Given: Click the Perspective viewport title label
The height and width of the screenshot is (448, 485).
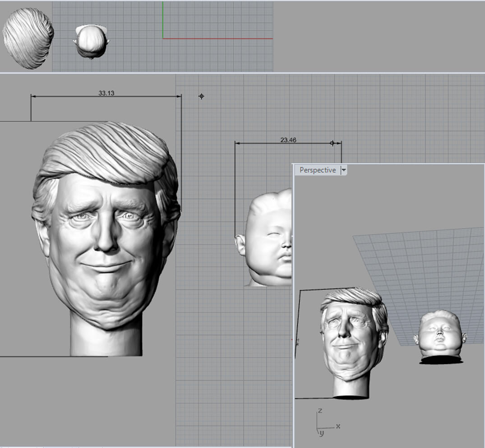Looking at the screenshot, I should [x=318, y=170].
